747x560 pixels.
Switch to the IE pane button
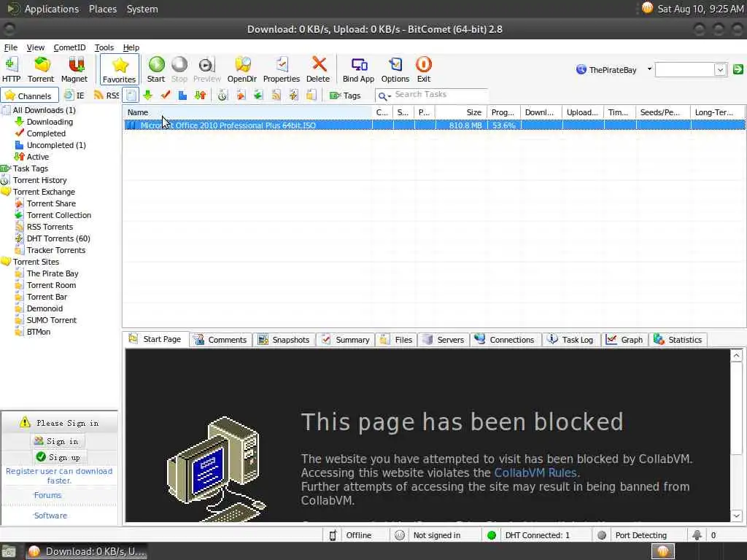pyautogui.click(x=74, y=96)
